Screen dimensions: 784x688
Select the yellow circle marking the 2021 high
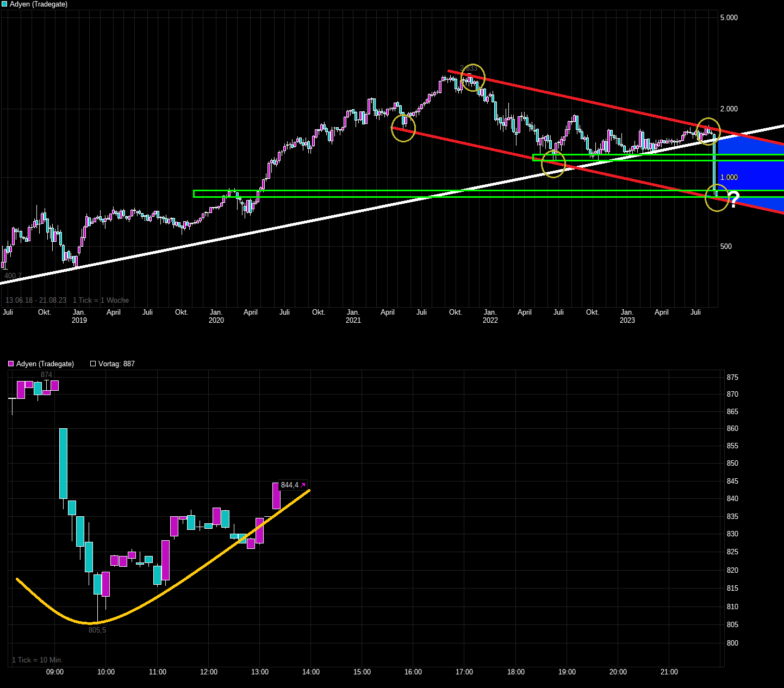point(472,77)
